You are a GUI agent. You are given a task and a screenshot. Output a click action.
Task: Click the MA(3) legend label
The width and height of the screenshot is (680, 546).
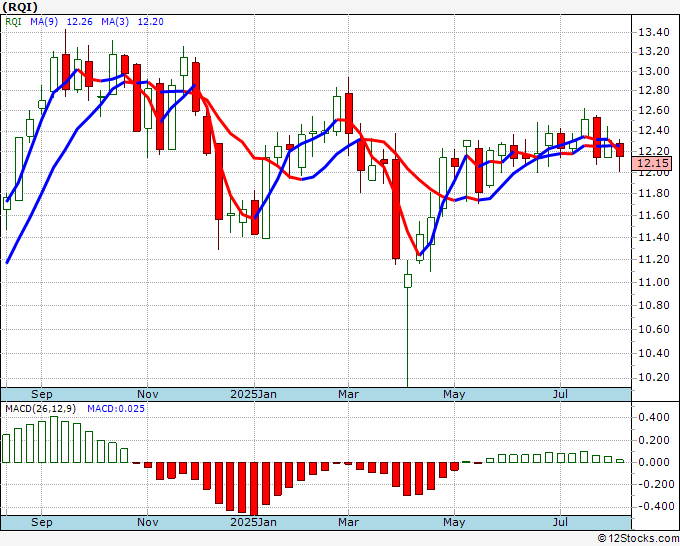(115, 22)
